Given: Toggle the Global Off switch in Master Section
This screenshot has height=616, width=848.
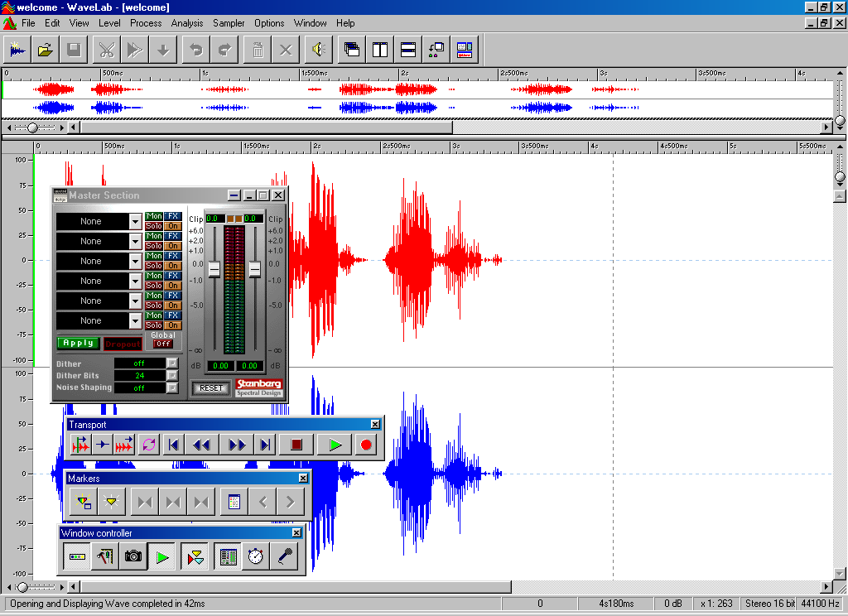Looking at the screenshot, I should tap(163, 344).
